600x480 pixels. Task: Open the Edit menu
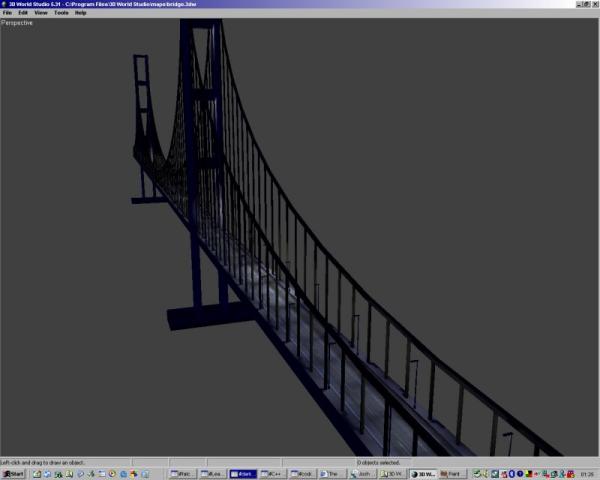pyautogui.click(x=22, y=13)
